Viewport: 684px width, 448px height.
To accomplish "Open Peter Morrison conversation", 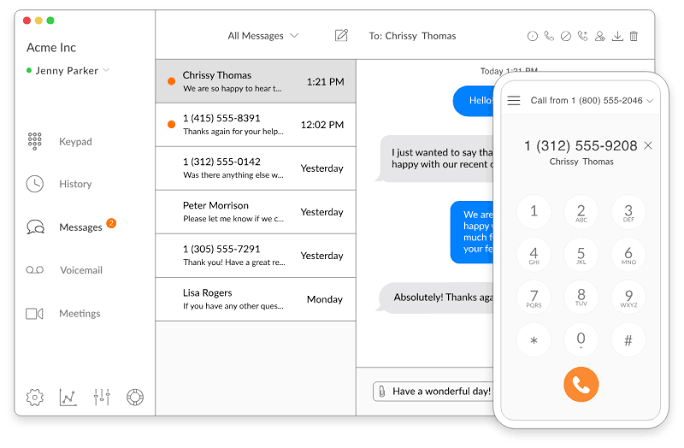I will coord(256,212).
